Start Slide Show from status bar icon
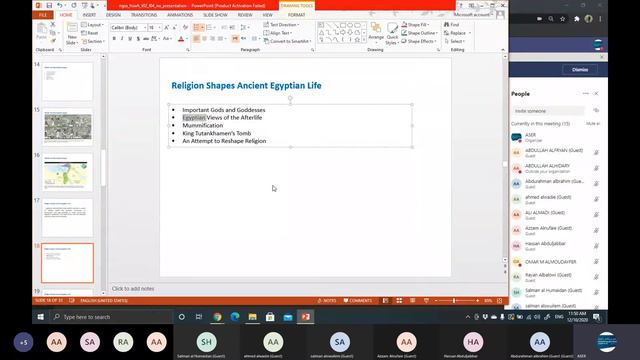Screen dimensions: 640x360 tap(426, 300)
